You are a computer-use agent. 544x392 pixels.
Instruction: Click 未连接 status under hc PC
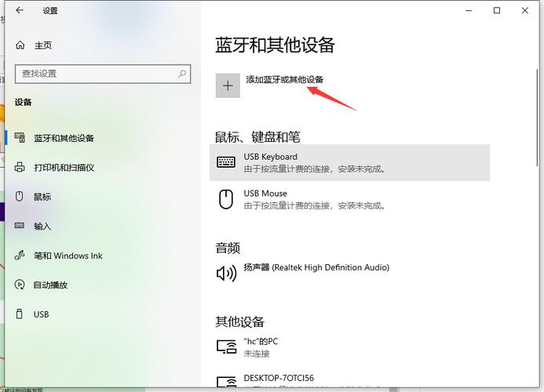point(257,354)
